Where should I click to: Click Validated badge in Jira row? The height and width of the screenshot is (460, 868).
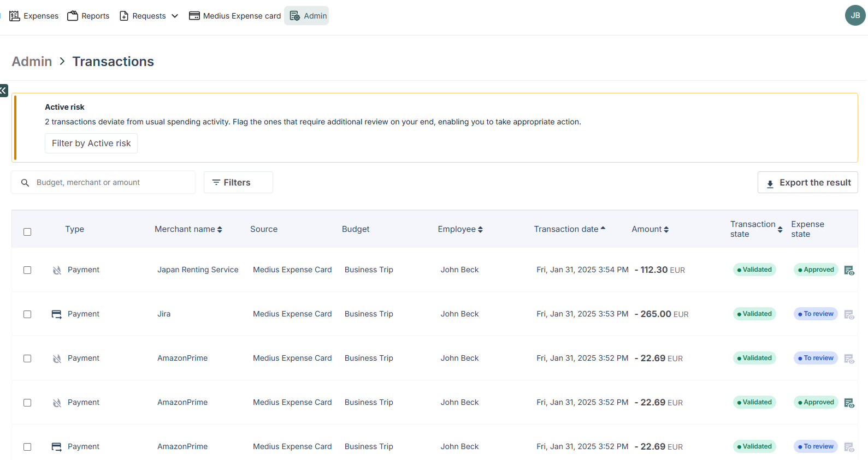click(x=754, y=314)
